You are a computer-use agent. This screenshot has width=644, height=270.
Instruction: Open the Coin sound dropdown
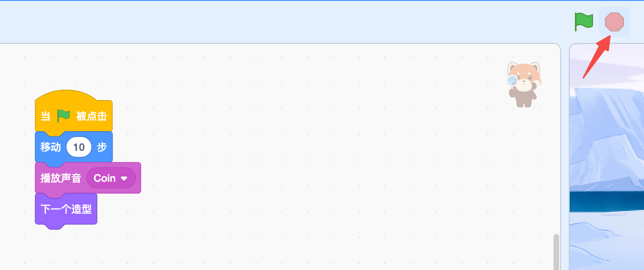(111, 178)
